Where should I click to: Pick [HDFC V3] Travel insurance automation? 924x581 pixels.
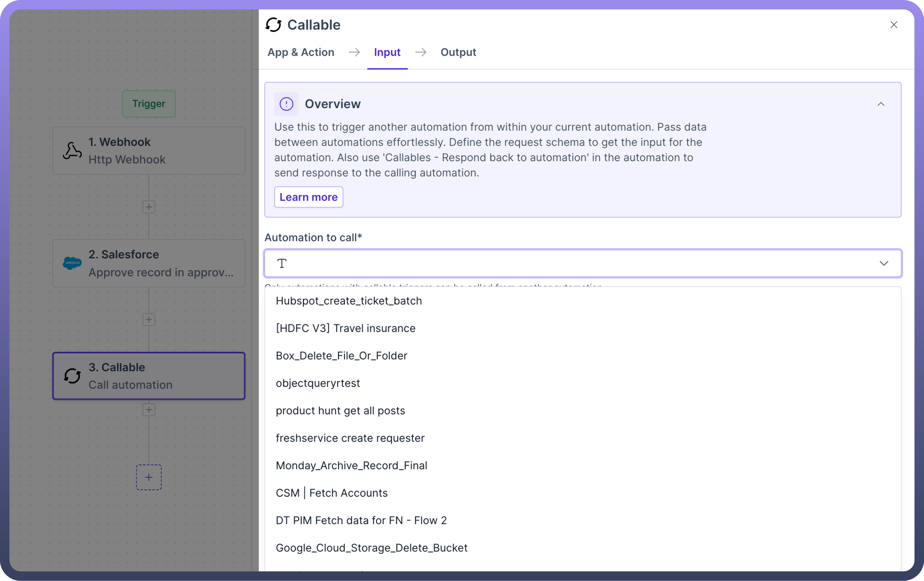tap(345, 328)
